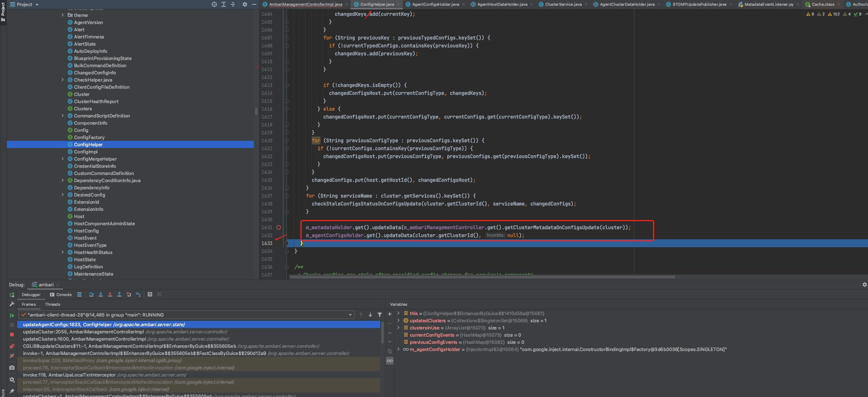This screenshot has height=397, width=868.
Task: Expand CheckHelper.java node
Action: point(63,80)
